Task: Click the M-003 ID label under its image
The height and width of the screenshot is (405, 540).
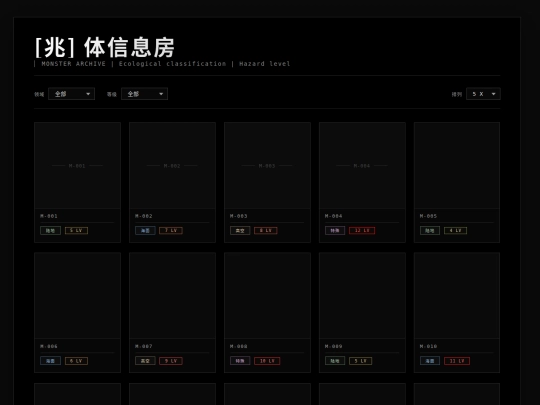Action: [x=239, y=216]
